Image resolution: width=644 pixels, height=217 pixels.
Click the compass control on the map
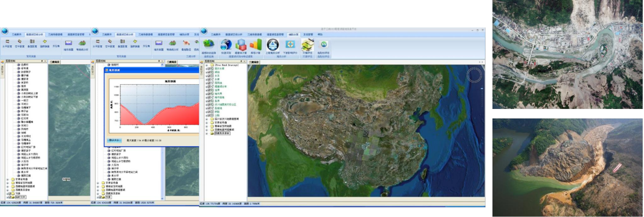pos(474,75)
